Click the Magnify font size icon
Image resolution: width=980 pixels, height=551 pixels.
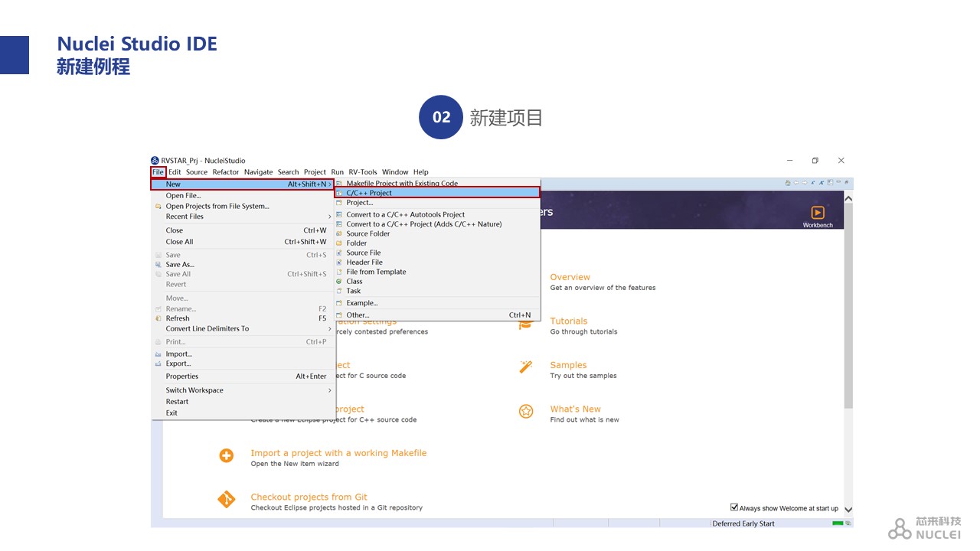click(x=822, y=183)
